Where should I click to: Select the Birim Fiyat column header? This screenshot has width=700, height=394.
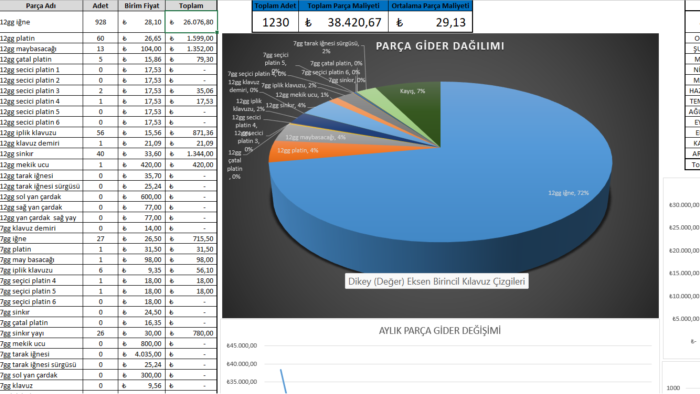pyautogui.click(x=142, y=6)
